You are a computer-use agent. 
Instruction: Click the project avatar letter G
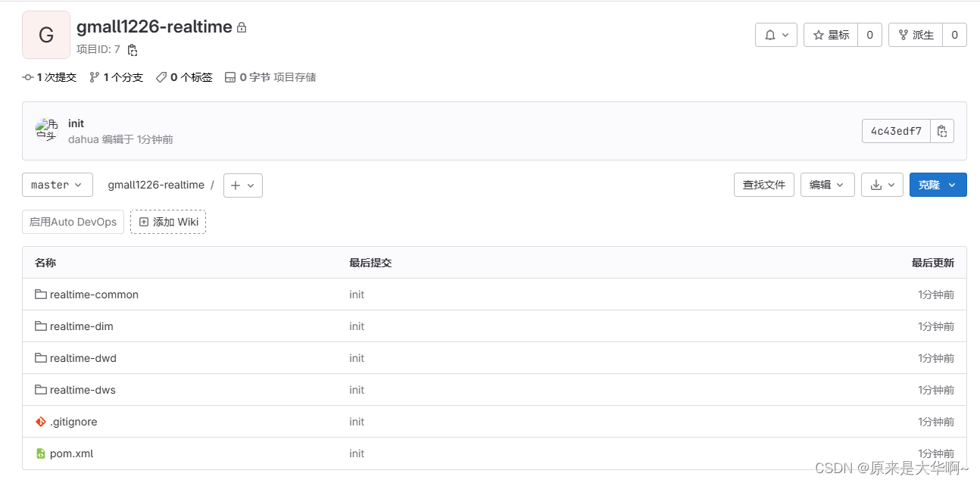pyautogui.click(x=45, y=34)
